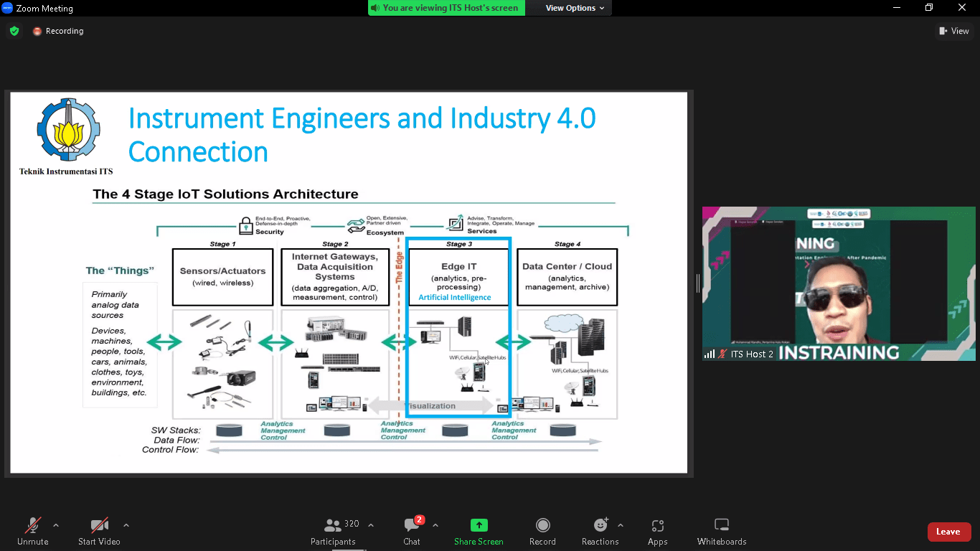Open the Reactions picker
Screen dimensions: 980x551
coord(600,532)
